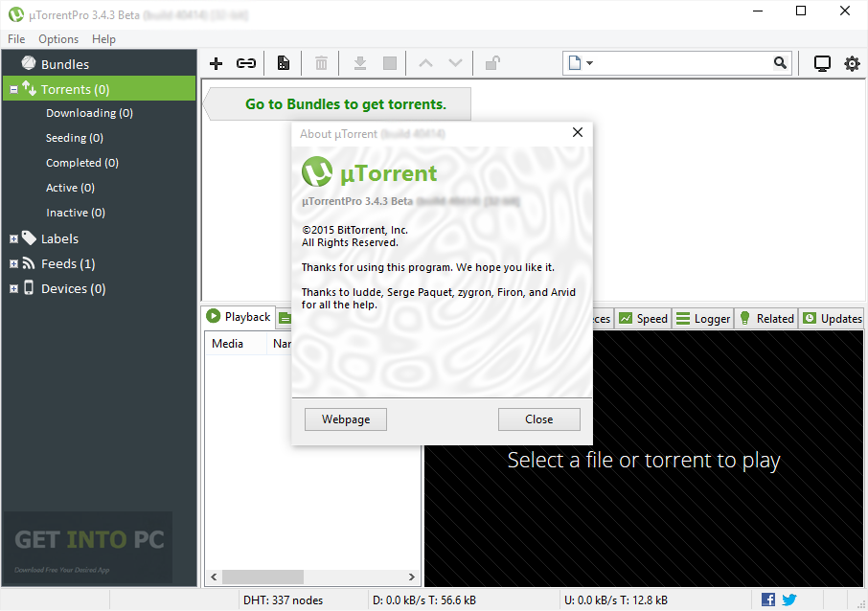Click Move Up Queue arrow icon
Screen dimensions: 868x611
pyautogui.click(x=425, y=63)
